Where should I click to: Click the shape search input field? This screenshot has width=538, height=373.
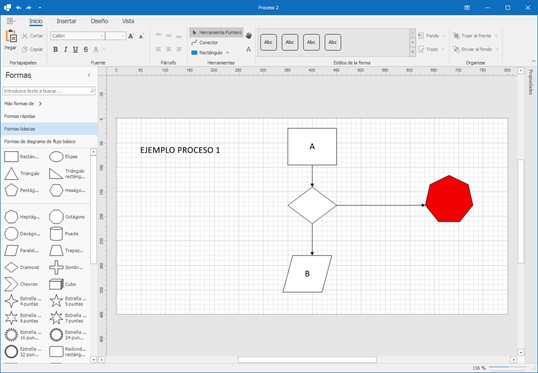[x=49, y=91]
